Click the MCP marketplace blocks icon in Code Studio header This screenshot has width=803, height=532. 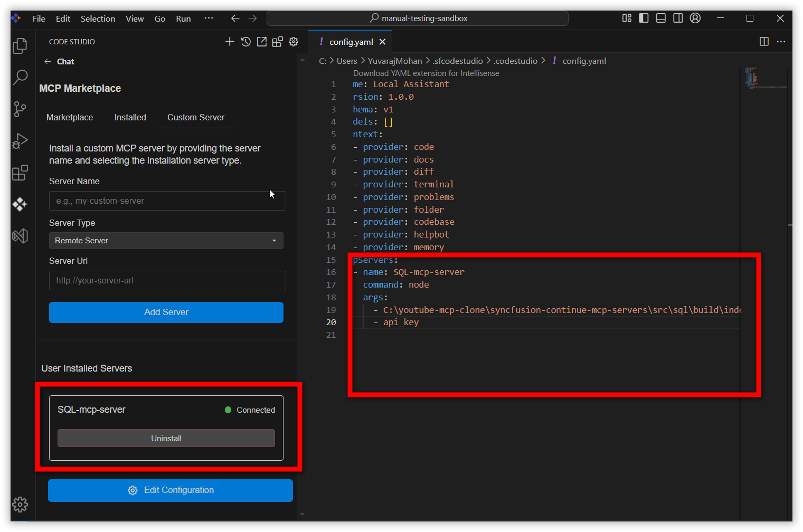click(x=278, y=42)
